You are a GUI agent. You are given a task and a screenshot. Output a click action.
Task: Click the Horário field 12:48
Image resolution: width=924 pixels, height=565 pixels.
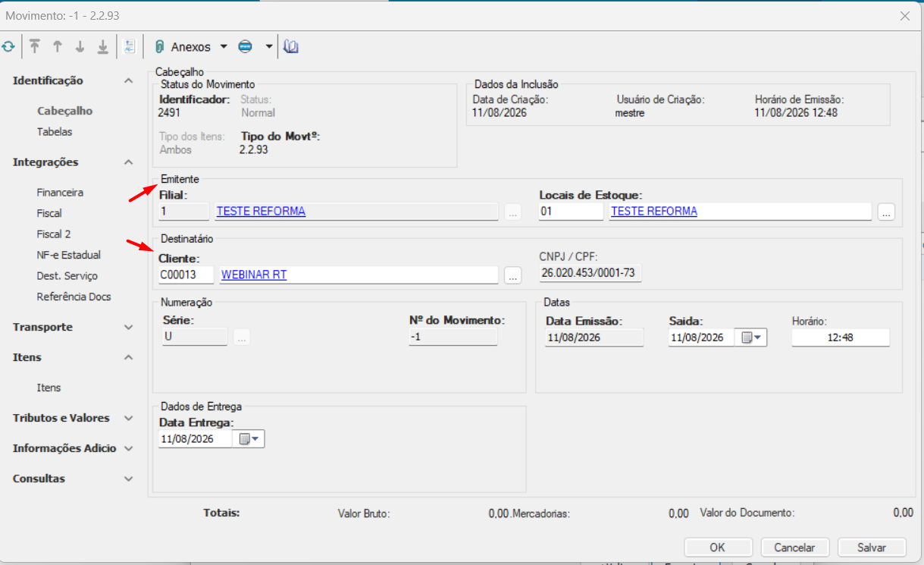coord(841,337)
